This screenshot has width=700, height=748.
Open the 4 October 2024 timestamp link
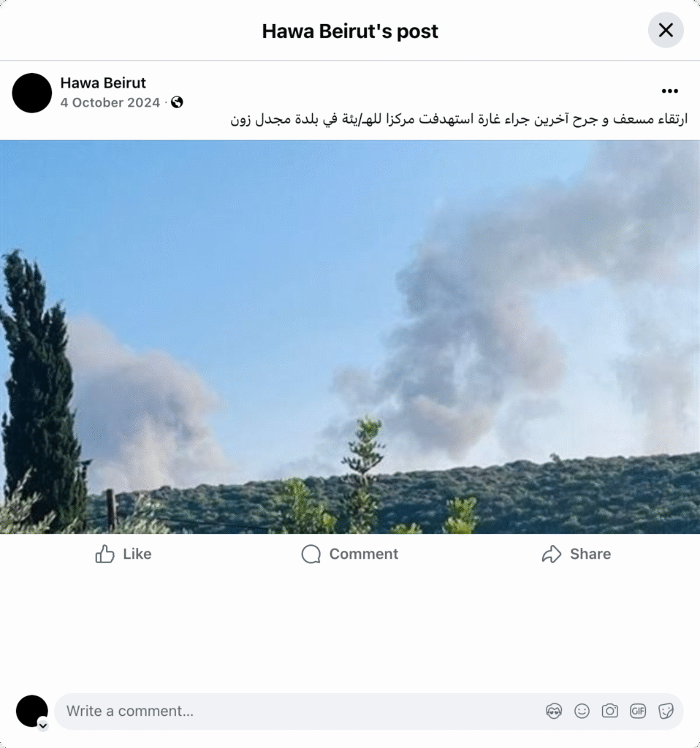110,102
